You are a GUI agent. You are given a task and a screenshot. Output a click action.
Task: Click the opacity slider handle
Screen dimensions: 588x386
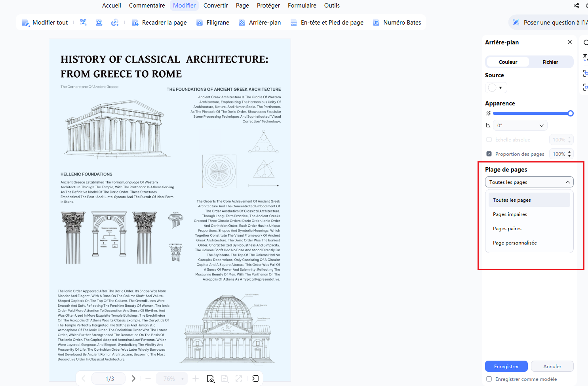pos(571,113)
